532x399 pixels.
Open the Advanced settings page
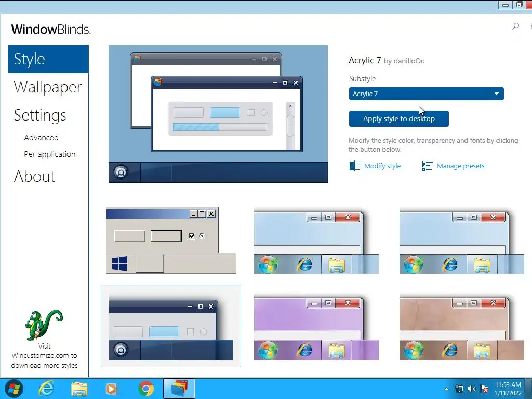pos(42,137)
